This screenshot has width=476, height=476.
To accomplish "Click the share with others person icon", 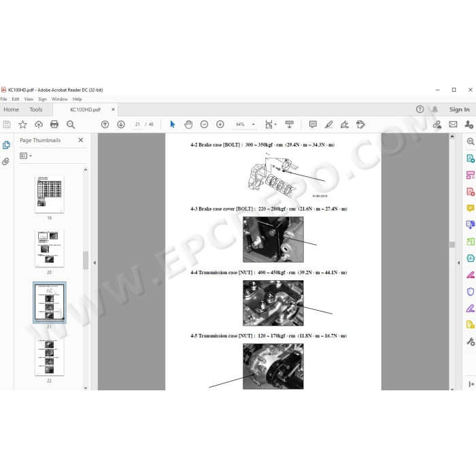I will coord(469,124).
